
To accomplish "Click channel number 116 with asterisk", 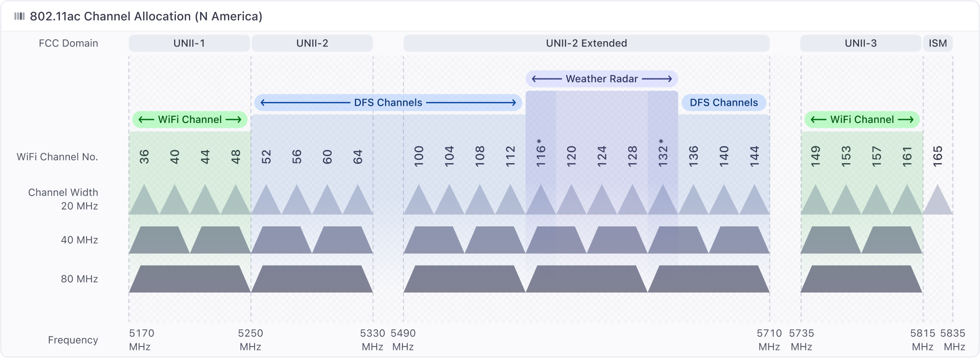I will point(541,153).
